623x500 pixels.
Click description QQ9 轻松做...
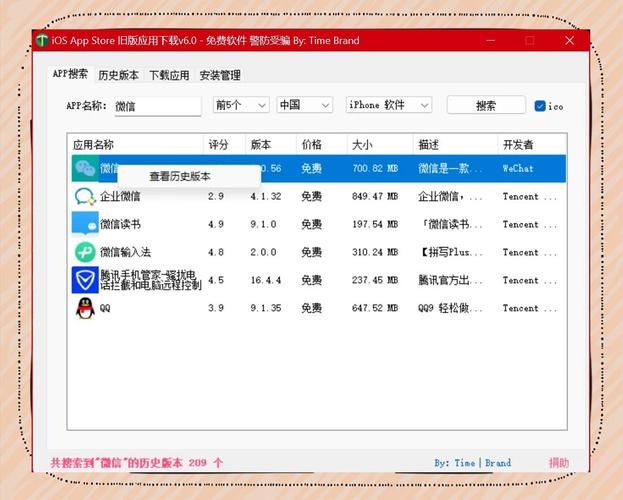point(450,308)
